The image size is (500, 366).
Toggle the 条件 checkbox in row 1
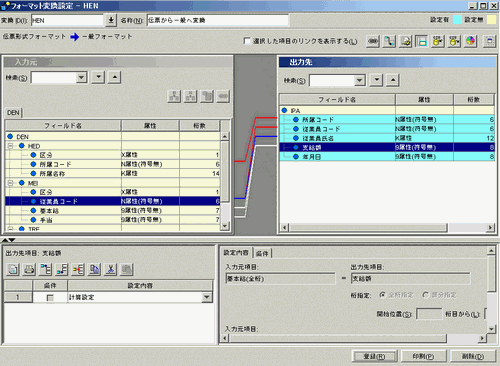point(50,297)
